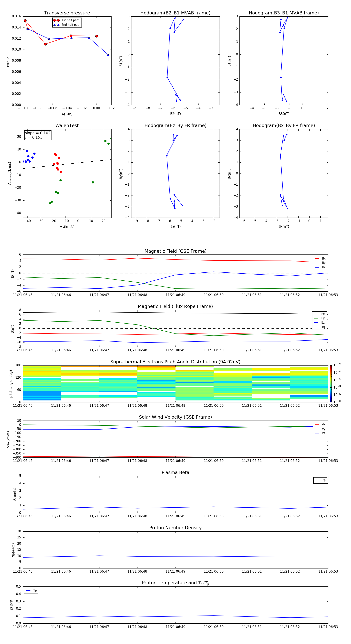Click the "Transverse pressure" plot title
351x644 pixels.
tap(67, 13)
